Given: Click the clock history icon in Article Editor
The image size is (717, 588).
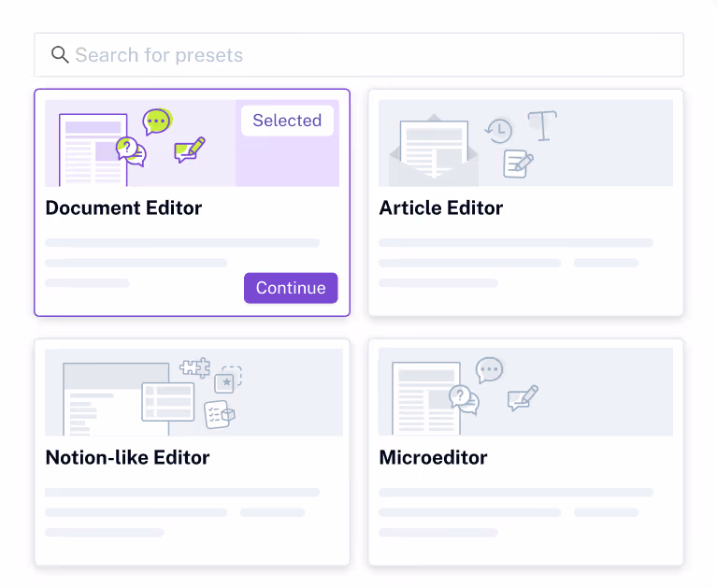Looking at the screenshot, I should (499, 130).
